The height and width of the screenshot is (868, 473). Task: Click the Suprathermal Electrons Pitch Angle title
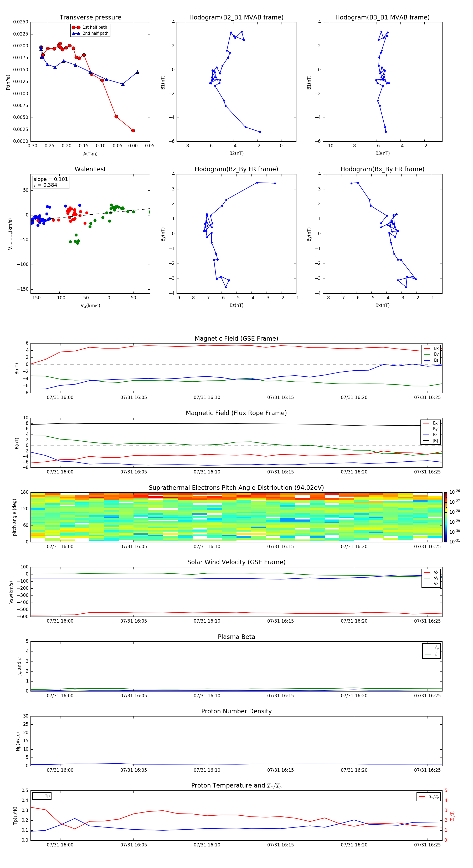236,488
